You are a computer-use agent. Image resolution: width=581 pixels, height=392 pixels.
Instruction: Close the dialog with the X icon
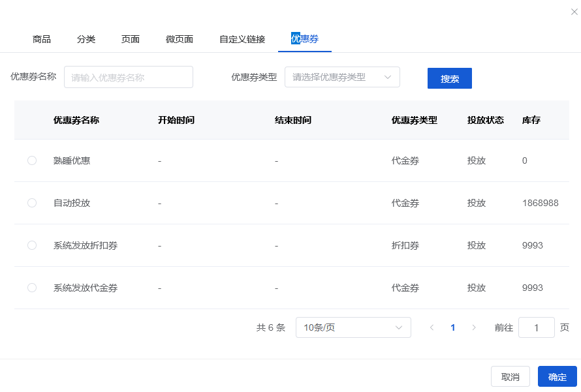pyautogui.click(x=574, y=12)
